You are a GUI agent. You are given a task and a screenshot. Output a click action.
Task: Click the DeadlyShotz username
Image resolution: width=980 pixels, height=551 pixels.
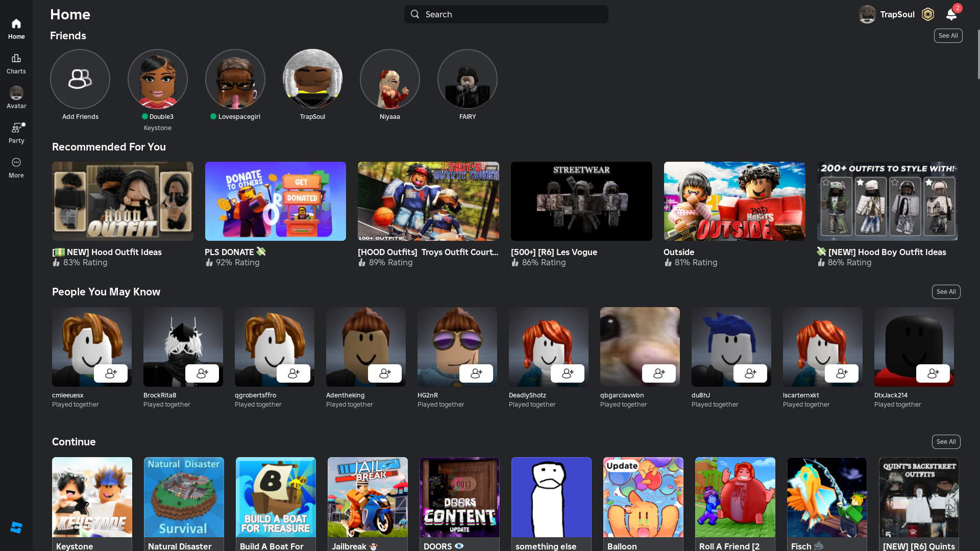[x=527, y=395]
